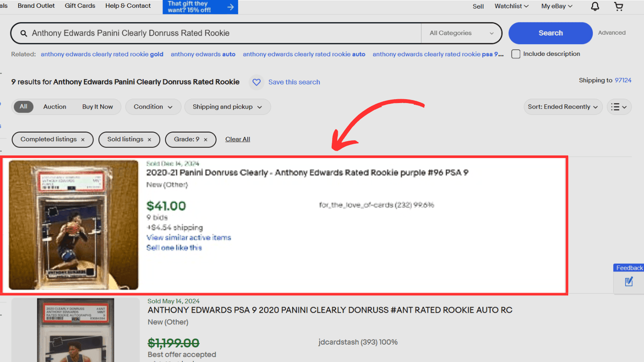Image resolution: width=644 pixels, height=362 pixels.
Task: Remove the Completed listings filter chip
Action: tap(83, 139)
